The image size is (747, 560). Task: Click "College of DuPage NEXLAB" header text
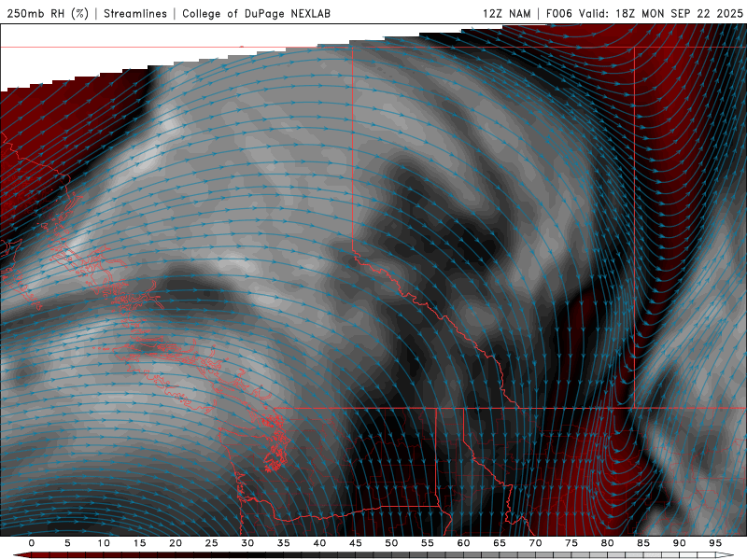point(256,13)
